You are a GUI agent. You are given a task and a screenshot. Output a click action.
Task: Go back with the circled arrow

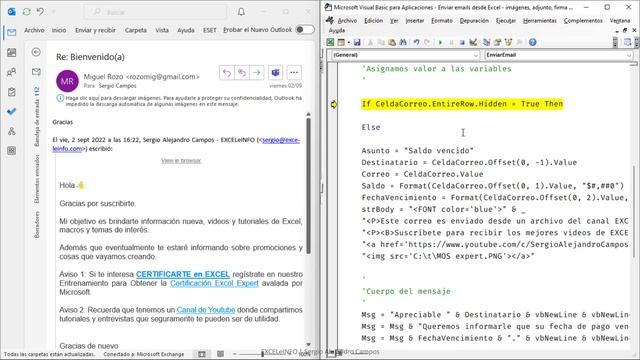(36, 52)
